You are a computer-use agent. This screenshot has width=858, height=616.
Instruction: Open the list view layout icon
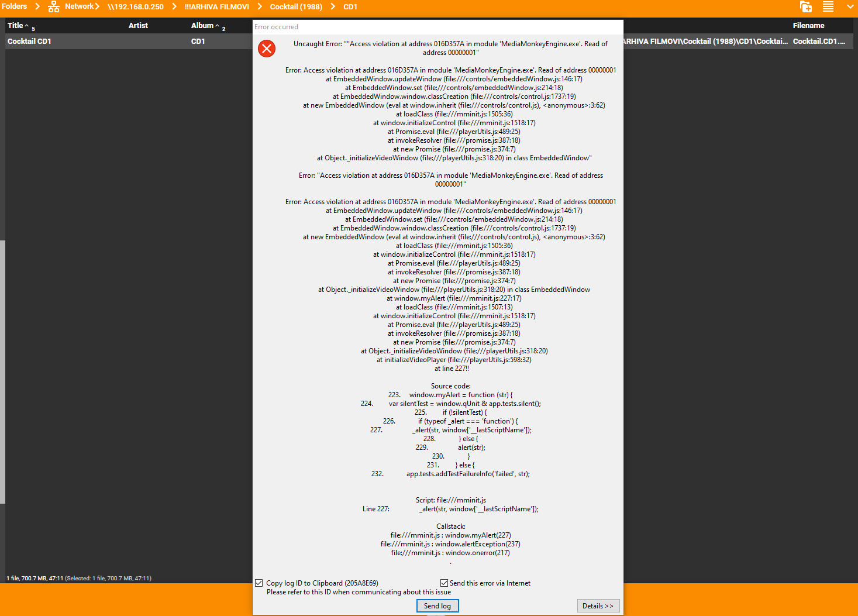pyautogui.click(x=828, y=7)
